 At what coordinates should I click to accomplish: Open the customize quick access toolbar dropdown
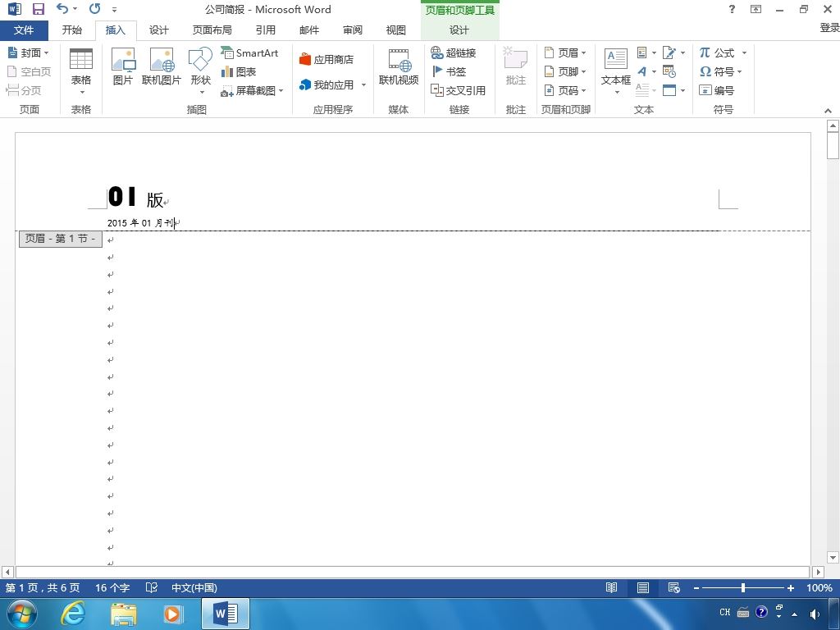pos(114,9)
